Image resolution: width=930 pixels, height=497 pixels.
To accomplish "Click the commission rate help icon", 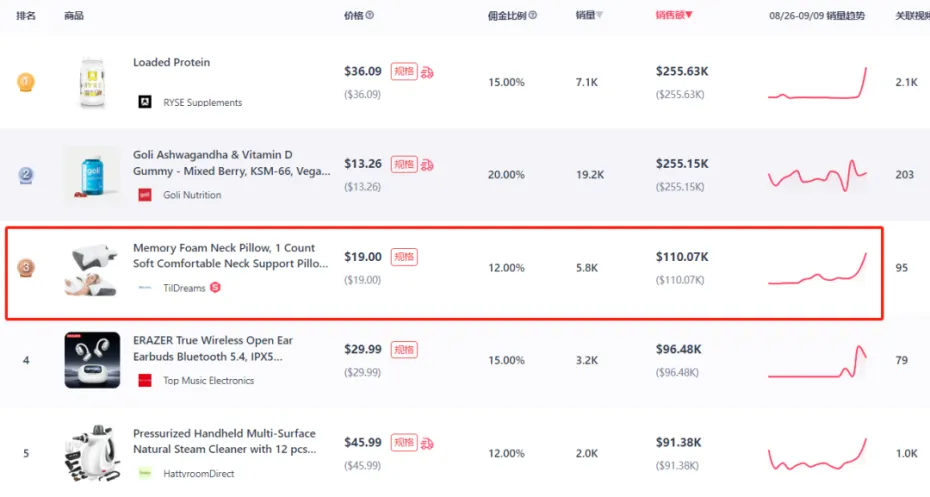I will point(532,16).
